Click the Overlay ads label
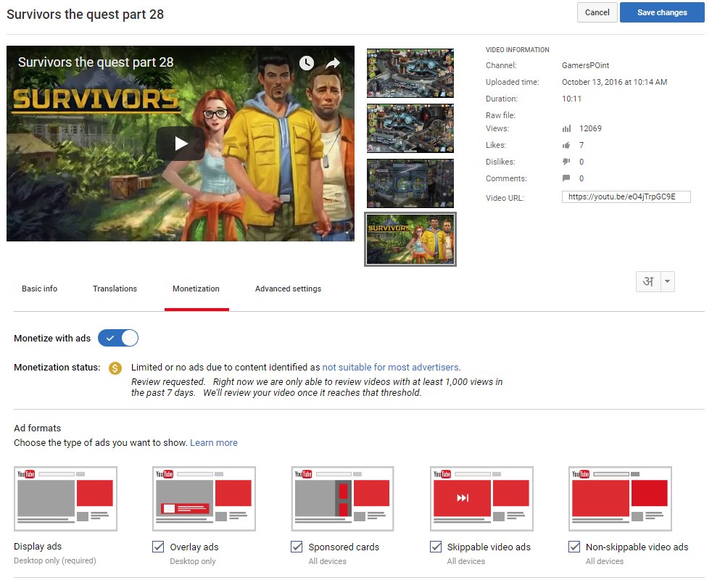Viewport: 712px width, 588px height. (x=194, y=547)
